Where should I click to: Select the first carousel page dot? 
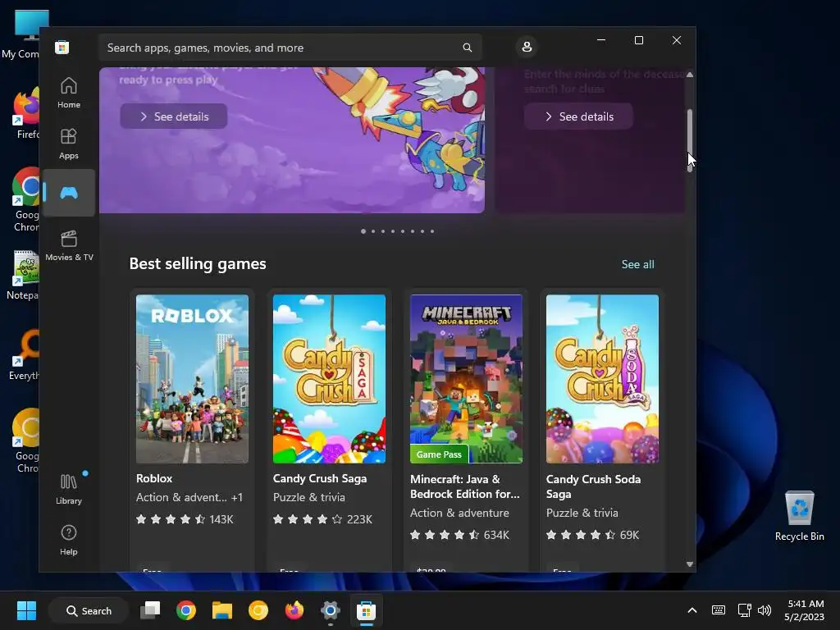(x=363, y=231)
